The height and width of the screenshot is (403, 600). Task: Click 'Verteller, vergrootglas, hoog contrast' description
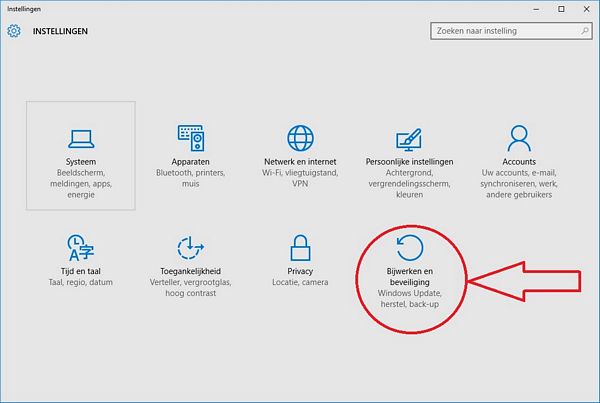pos(191,287)
